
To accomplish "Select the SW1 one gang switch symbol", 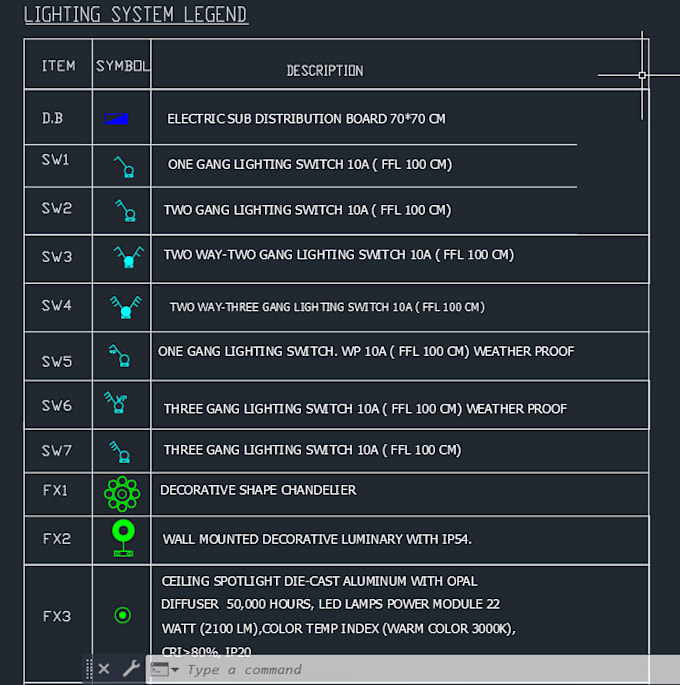I will [x=124, y=166].
